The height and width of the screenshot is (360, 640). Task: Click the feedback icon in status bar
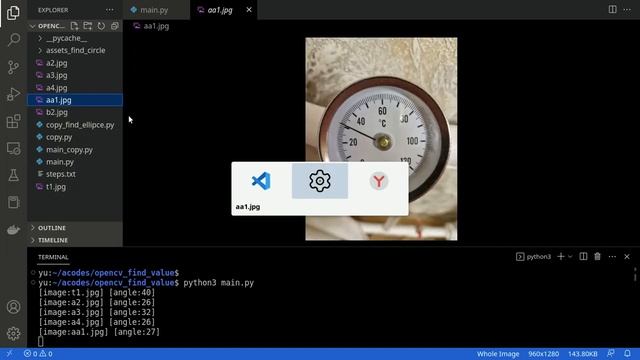pos(611,353)
